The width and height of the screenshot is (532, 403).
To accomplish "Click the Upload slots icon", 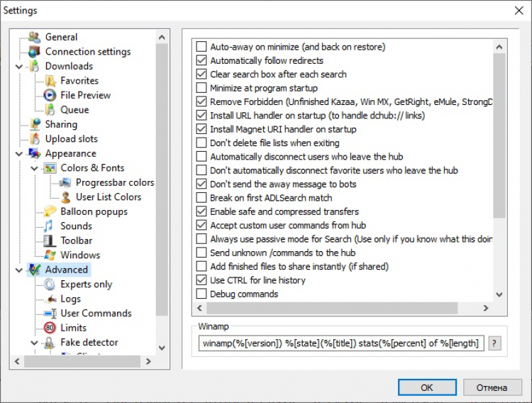I will (x=34, y=139).
